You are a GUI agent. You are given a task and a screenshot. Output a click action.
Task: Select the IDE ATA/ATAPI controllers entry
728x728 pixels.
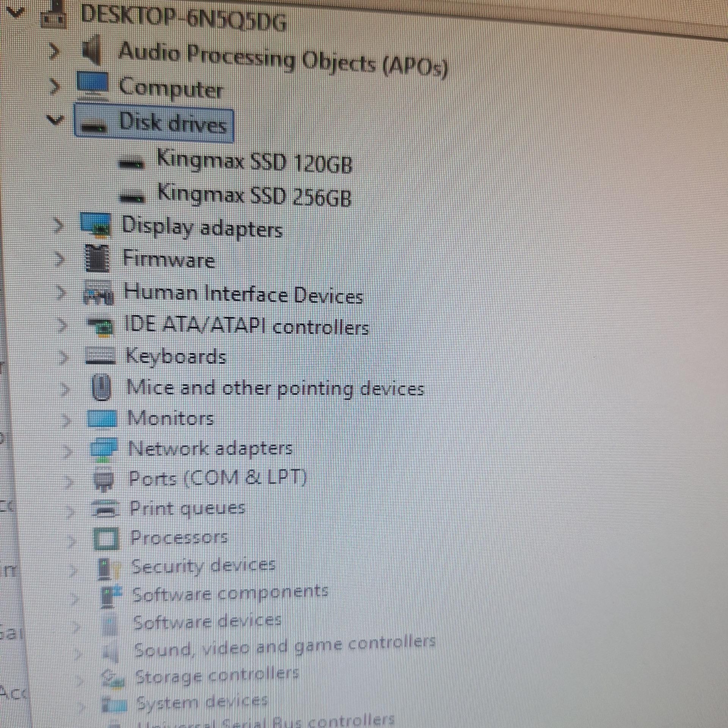[x=247, y=326]
